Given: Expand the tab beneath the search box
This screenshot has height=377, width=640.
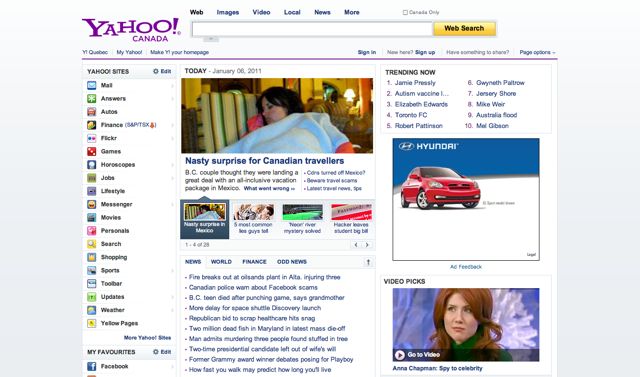Looking at the screenshot, I should pyautogui.click(x=211, y=39).
